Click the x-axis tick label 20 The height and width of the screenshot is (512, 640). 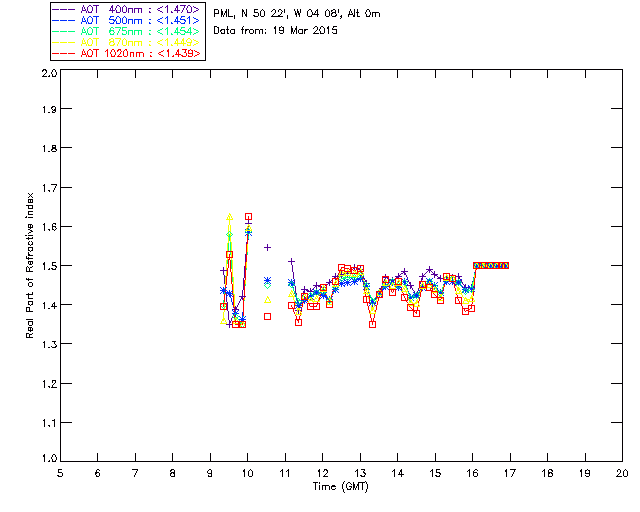click(x=622, y=473)
